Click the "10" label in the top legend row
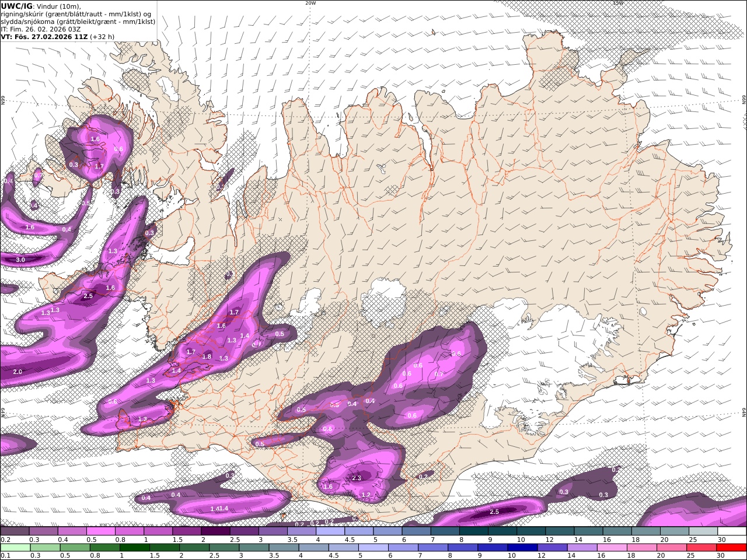747x560 pixels. pos(521,540)
